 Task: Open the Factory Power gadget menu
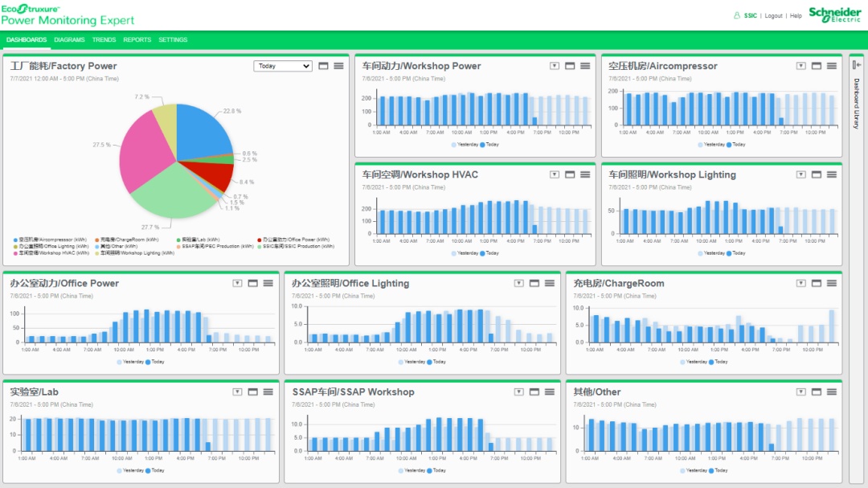pyautogui.click(x=339, y=66)
